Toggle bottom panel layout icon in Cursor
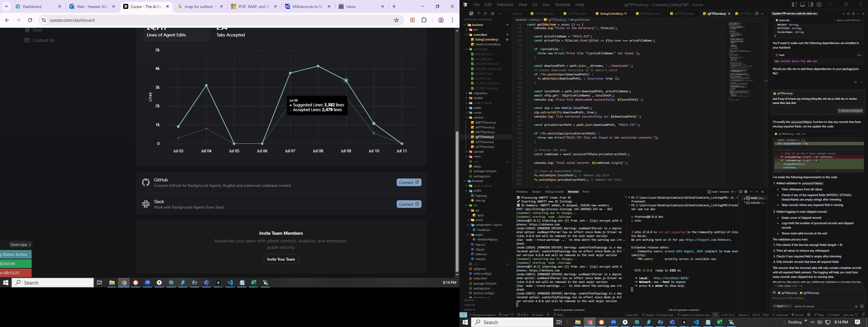 (802, 4)
